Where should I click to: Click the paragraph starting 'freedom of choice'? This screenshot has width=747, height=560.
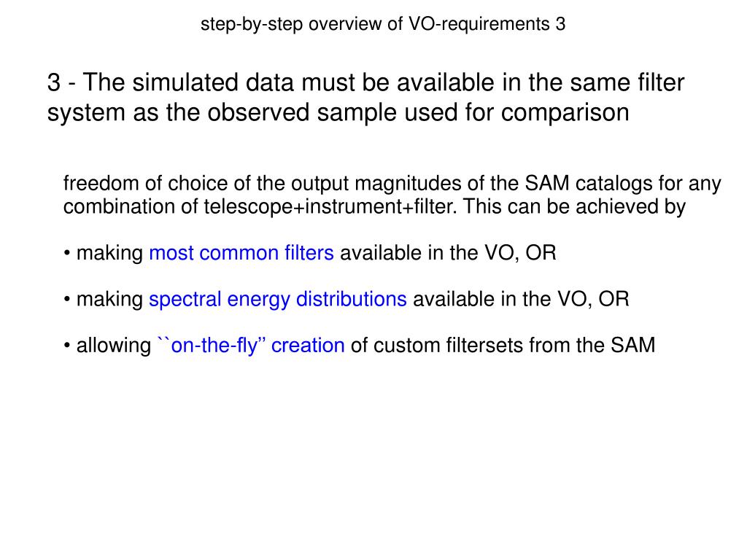[x=392, y=195]
